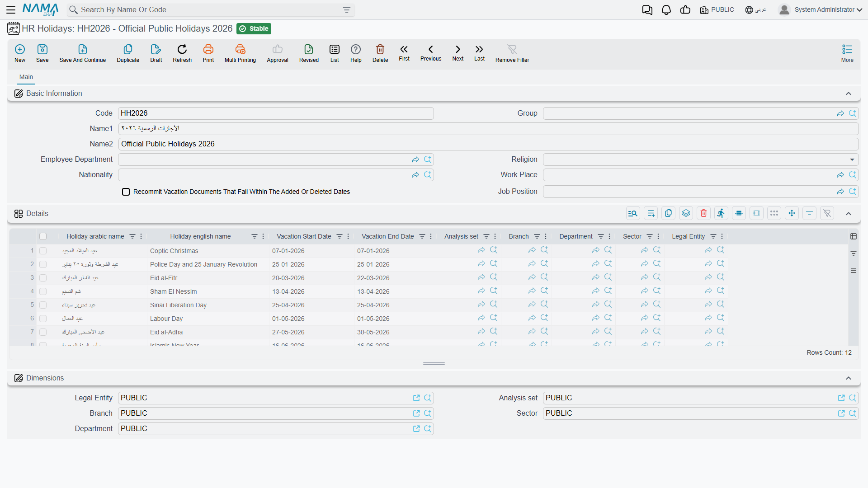Screen dimensions: 868x488
Task: Open System Administrator user menu
Action: click(820, 10)
